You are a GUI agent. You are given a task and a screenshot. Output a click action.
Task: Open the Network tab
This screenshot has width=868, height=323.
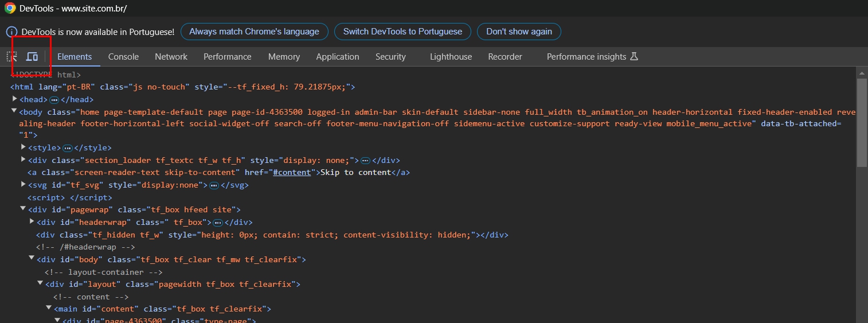coord(171,57)
